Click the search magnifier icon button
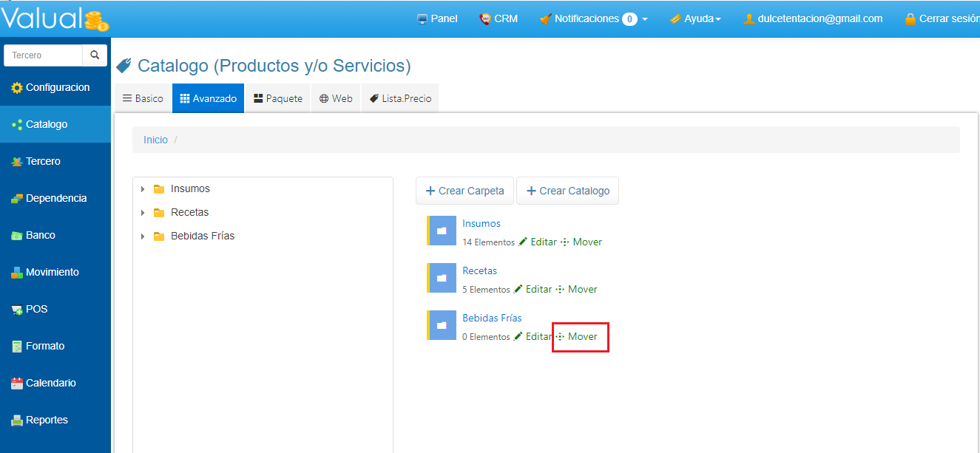Image resolution: width=980 pixels, height=453 pixels. tap(95, 55)
